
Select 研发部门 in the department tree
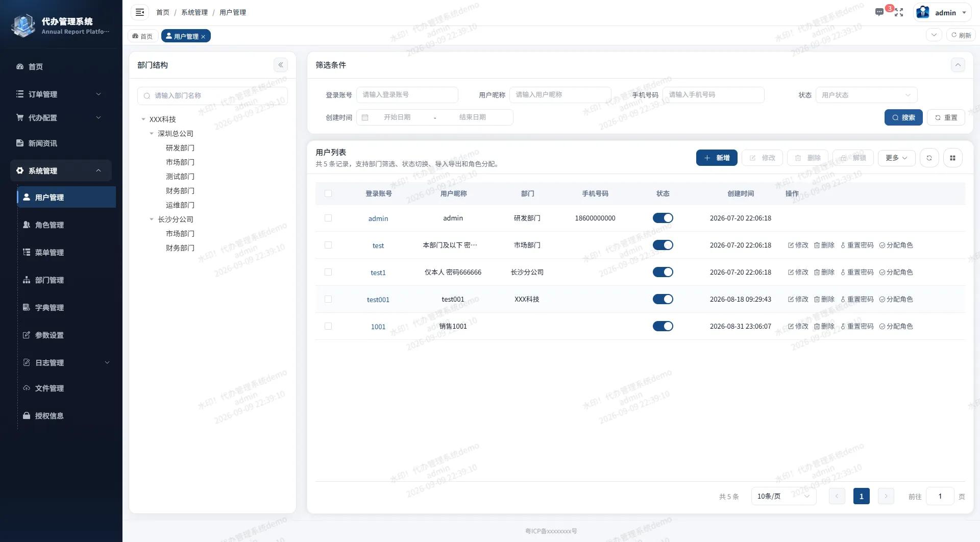(x=180, y=148)
